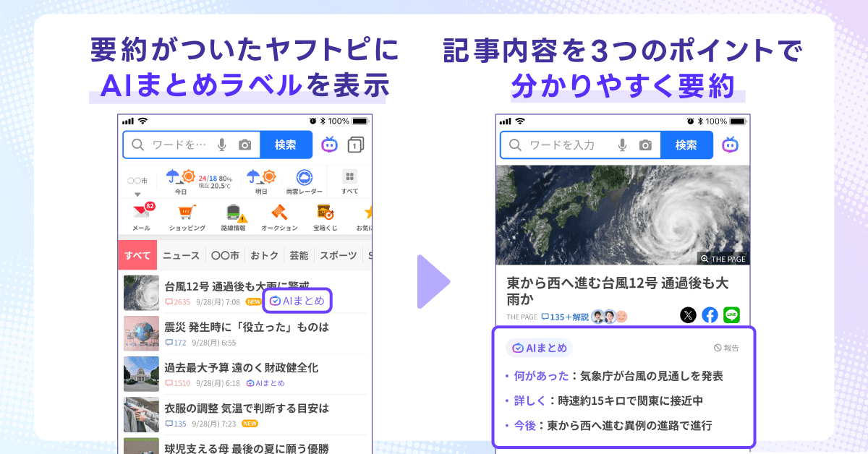Share the article via the X icon
Image resolution: width=868 pixels, height=454 pixels.
(x=688, y=315)
